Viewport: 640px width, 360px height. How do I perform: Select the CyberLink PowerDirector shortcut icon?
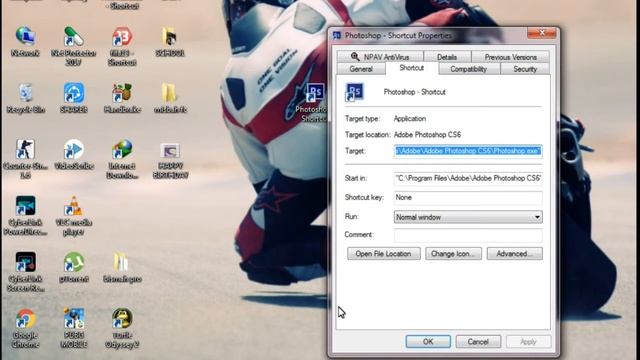pyautogui.click(x=25, y=206)
